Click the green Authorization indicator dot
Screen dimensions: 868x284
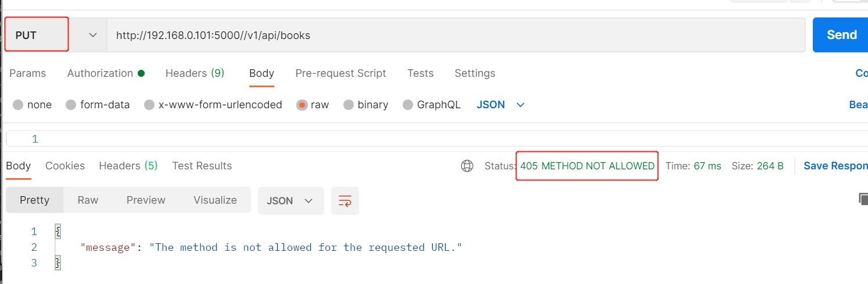click(x=141, y=73)
